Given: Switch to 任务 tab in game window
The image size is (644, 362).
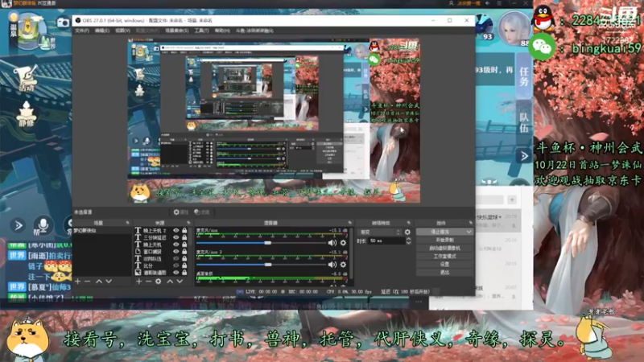Looking at the screenshot, I should 524,76.
